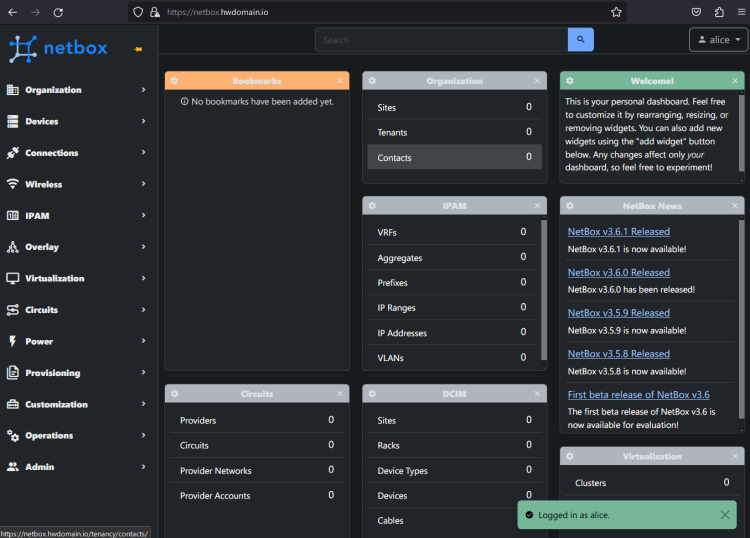Open NetBox News widget gear settings
The image size is (750, 538).
[x=570, y=206]
